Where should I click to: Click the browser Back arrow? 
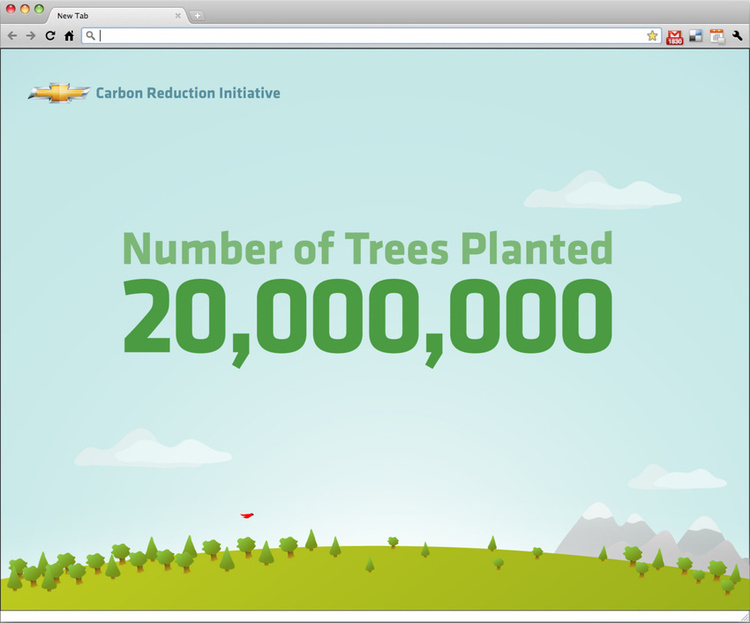pos(12,35)
